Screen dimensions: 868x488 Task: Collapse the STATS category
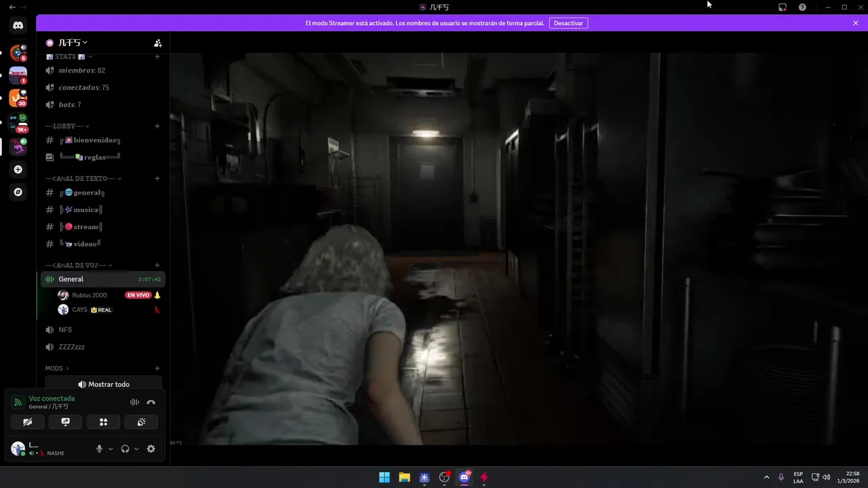click(x=68, y=57)
